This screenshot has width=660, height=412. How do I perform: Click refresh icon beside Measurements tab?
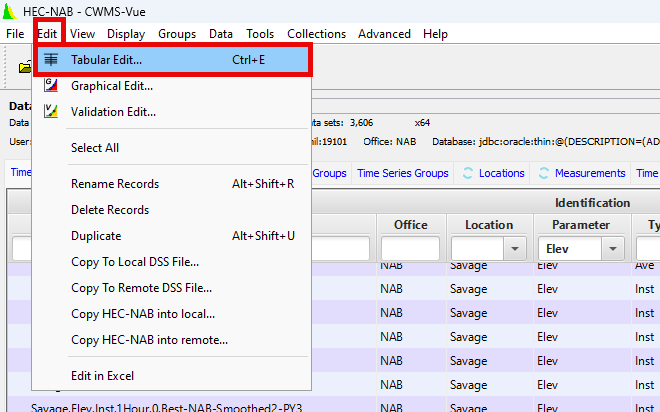coord(544,173)
